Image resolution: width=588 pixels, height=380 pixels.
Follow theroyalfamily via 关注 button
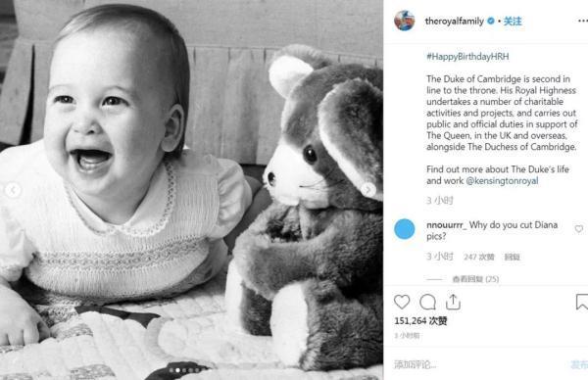pyautogui.click(x=513, y=22)
